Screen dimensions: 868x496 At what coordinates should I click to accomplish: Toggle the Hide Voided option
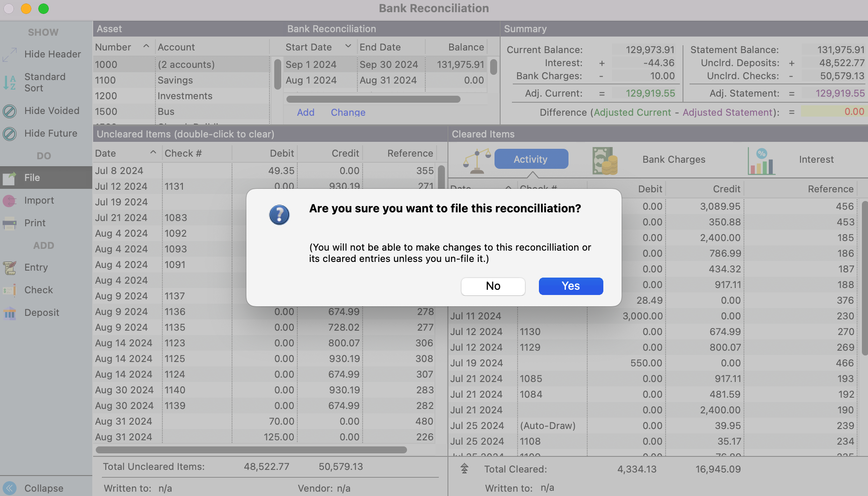(x=10, y=111)
